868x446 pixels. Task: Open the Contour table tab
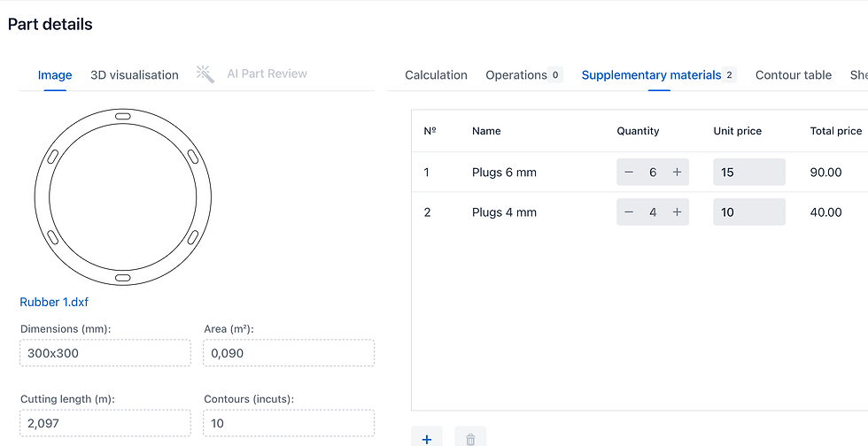click(x=793, y=75)
